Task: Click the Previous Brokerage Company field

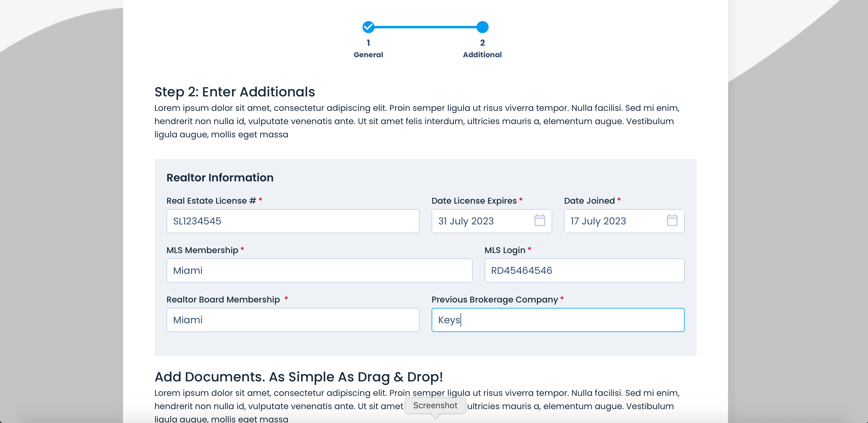Action: 558,320
